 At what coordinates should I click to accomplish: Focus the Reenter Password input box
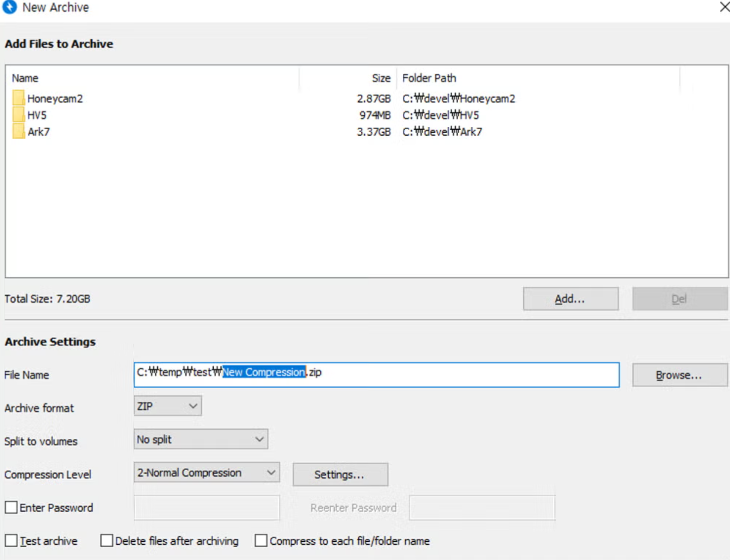(x=482, y=508)
